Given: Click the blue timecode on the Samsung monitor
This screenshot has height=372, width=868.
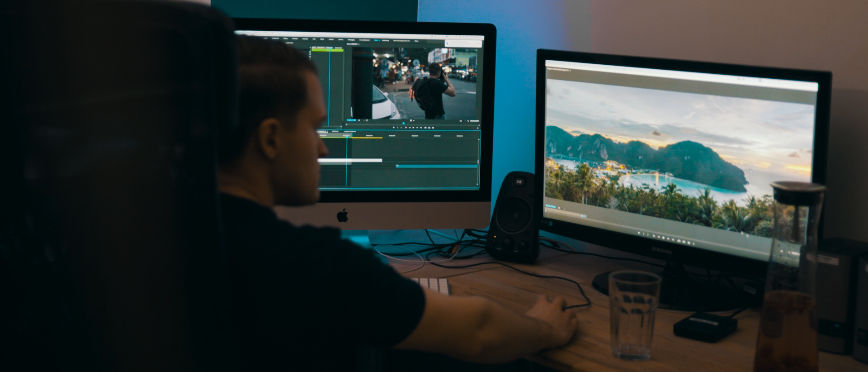Looking at the screenshot, I should [x=550, y=206].
